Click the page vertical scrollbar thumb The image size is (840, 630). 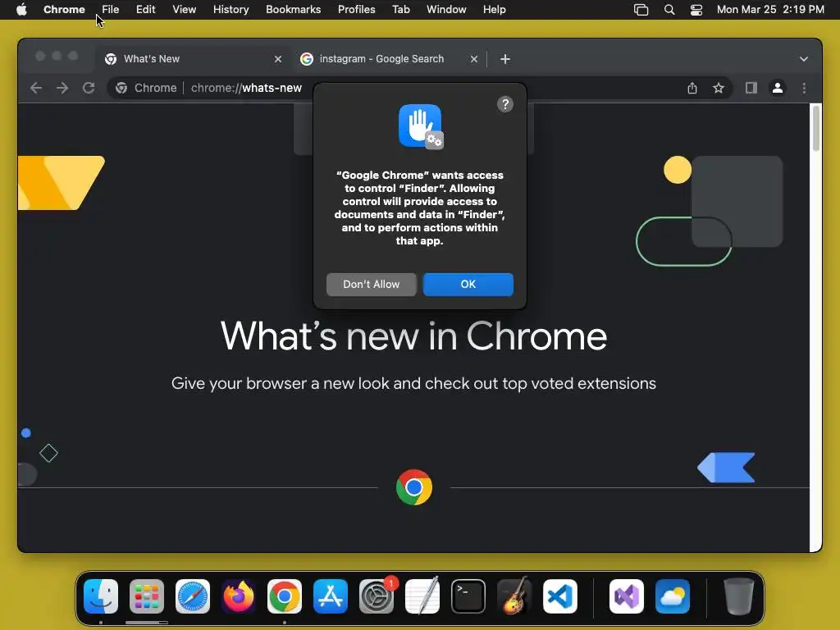pos(816,129)
